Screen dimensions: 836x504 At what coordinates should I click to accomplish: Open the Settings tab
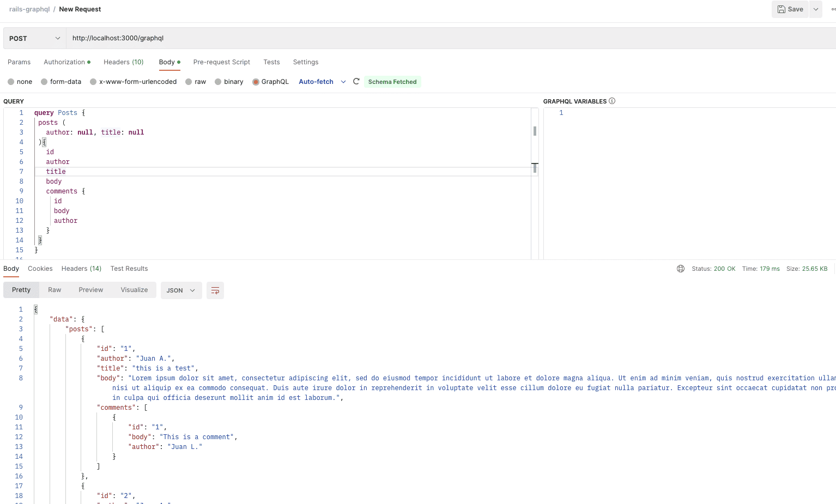click(306, 62)
